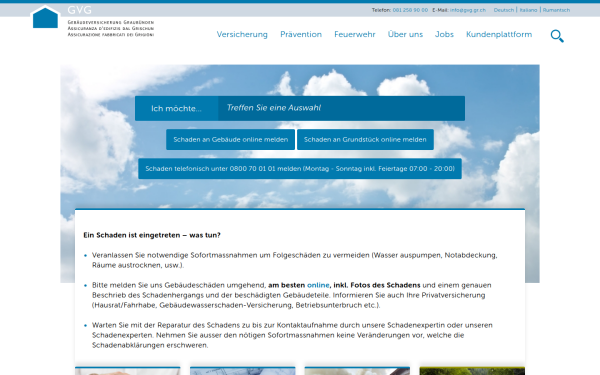Open the Prävention menu
The image size is (600, 375).
301,34
